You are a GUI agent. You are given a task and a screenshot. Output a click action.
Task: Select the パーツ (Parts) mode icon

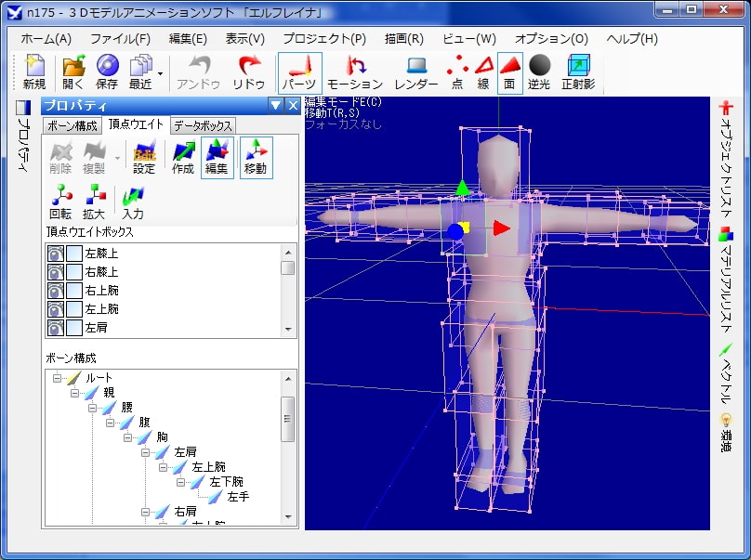click(299, 72)
